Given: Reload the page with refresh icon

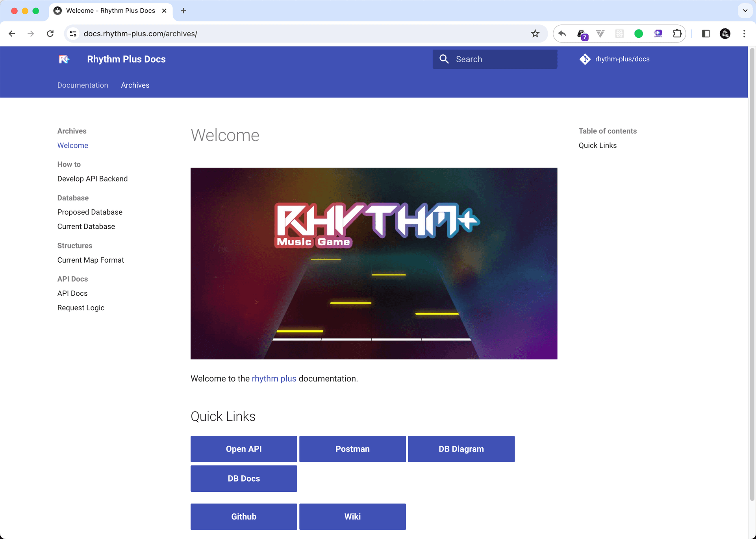Looking at the screenshot, I should coord(50,33).
